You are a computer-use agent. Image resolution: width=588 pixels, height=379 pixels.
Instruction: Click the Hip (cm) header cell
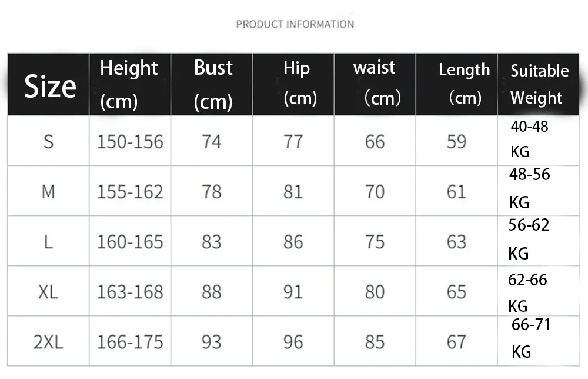[296, 83]
